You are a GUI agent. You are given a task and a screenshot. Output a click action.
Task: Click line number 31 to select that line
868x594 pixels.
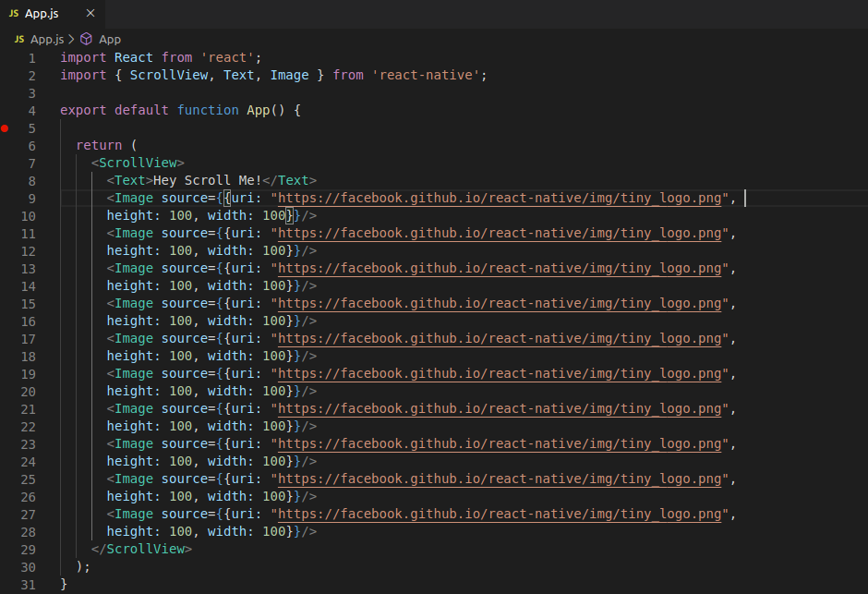click(28, 584)
